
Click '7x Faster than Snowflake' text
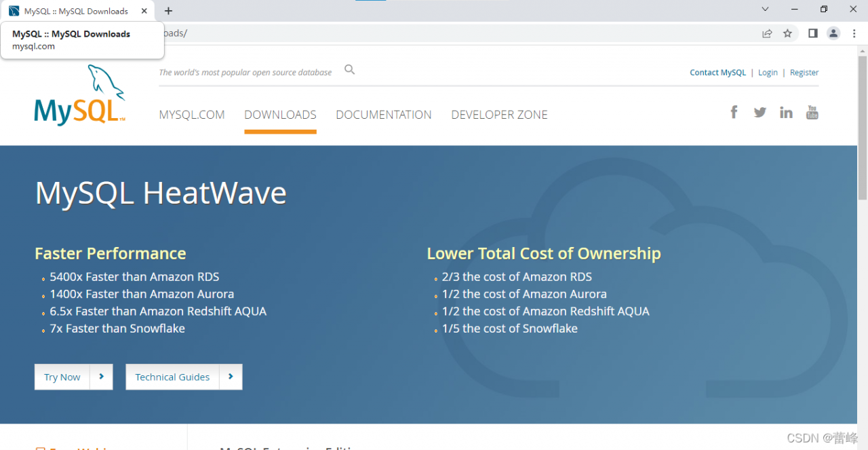coord(117,329)
